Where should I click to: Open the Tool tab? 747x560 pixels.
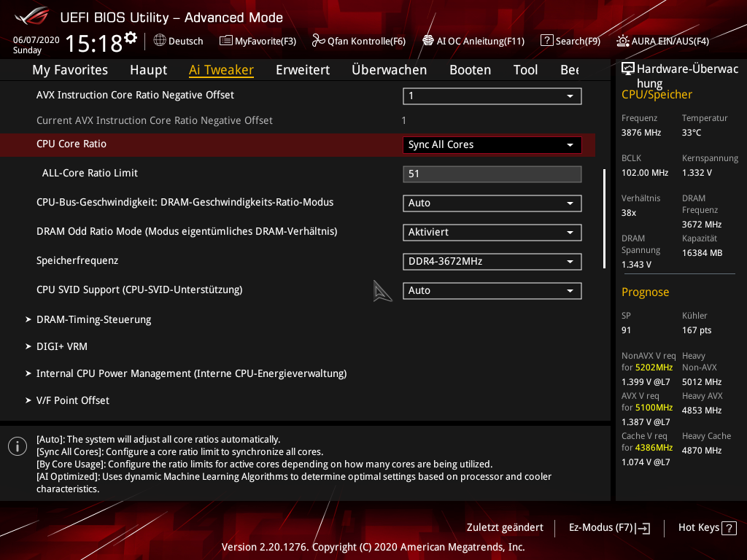(525, 70)
